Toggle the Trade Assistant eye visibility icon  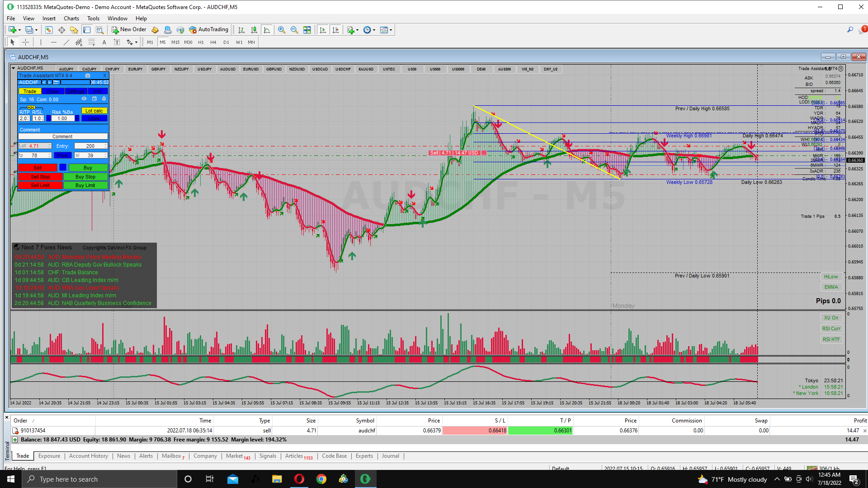(84, 99)
